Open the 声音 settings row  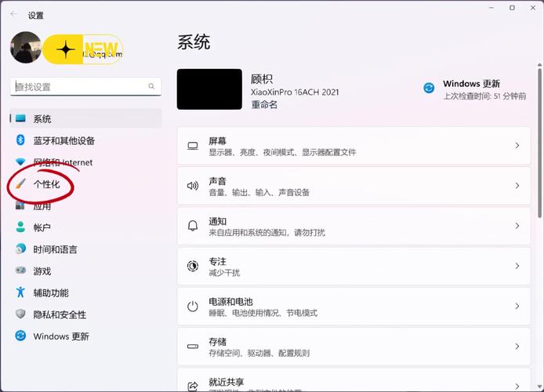(354, 186)
